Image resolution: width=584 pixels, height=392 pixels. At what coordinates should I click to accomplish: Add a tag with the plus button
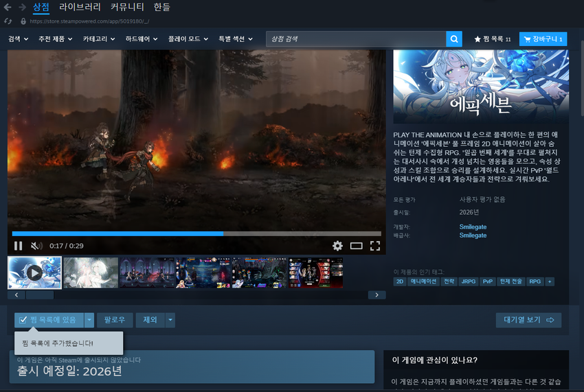(550, 281)
